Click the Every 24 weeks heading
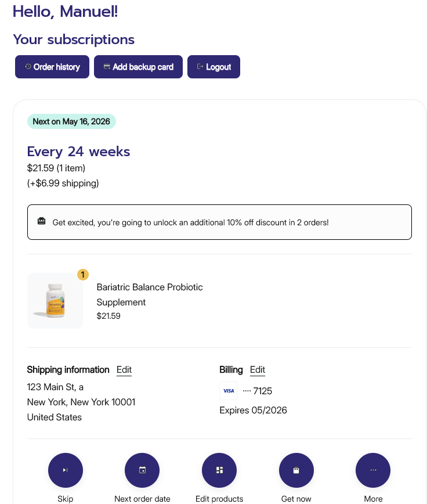 pos(78,152)
